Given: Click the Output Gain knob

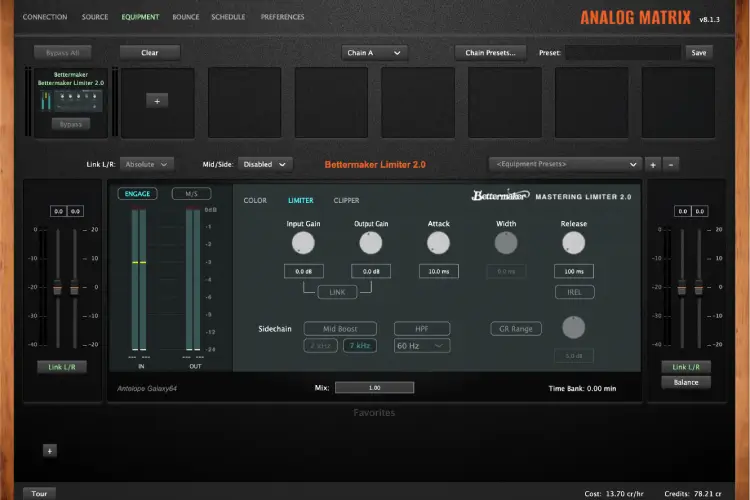Looking at the screenshot, I should point(371,242).
